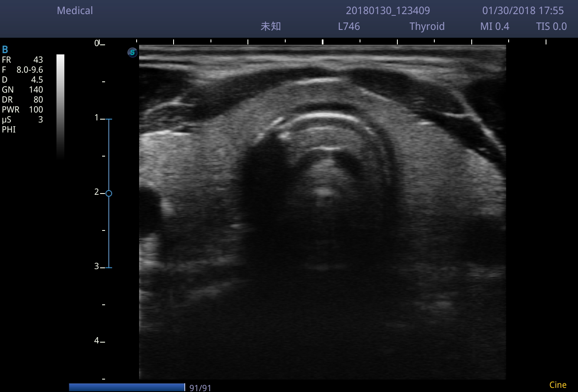Click the 91/91 frame counter

click(200, 388)
